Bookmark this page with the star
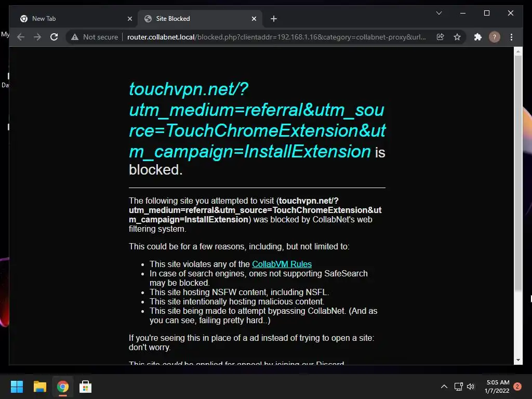Screen dimensions: 532x399 point(457,37)
